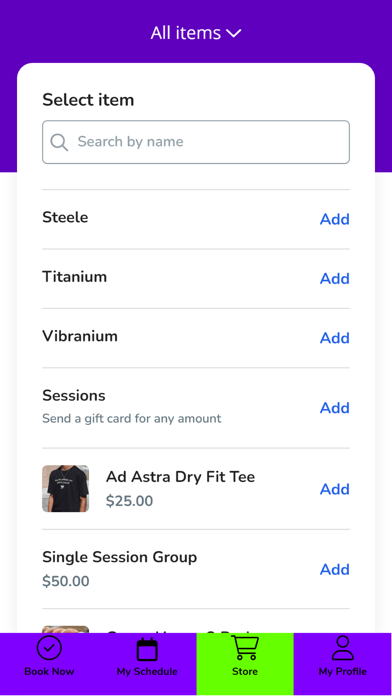Select the Ad Astra Dry Fit Tee title

pyautogui.click(x=180, y=477)
